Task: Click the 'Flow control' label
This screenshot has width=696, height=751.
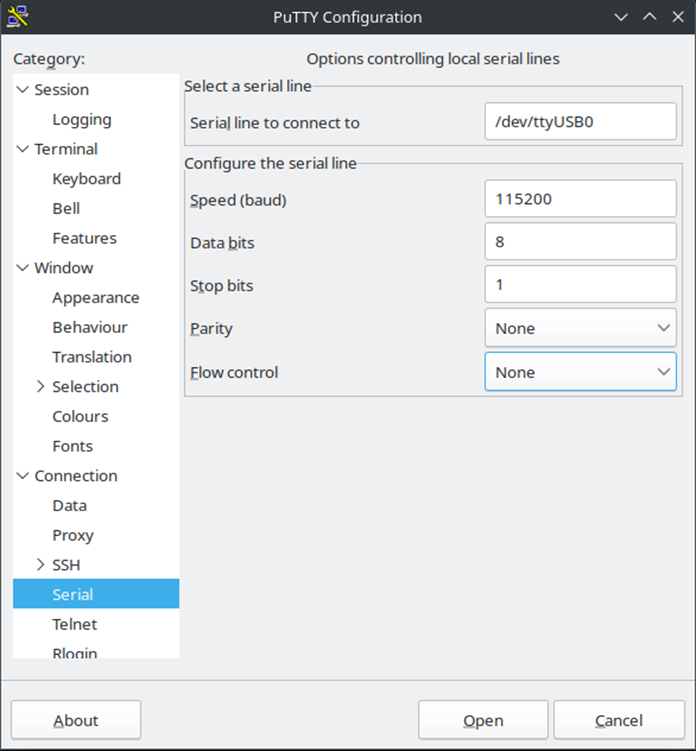Action: pyautogui.click(x=234, y=373)
